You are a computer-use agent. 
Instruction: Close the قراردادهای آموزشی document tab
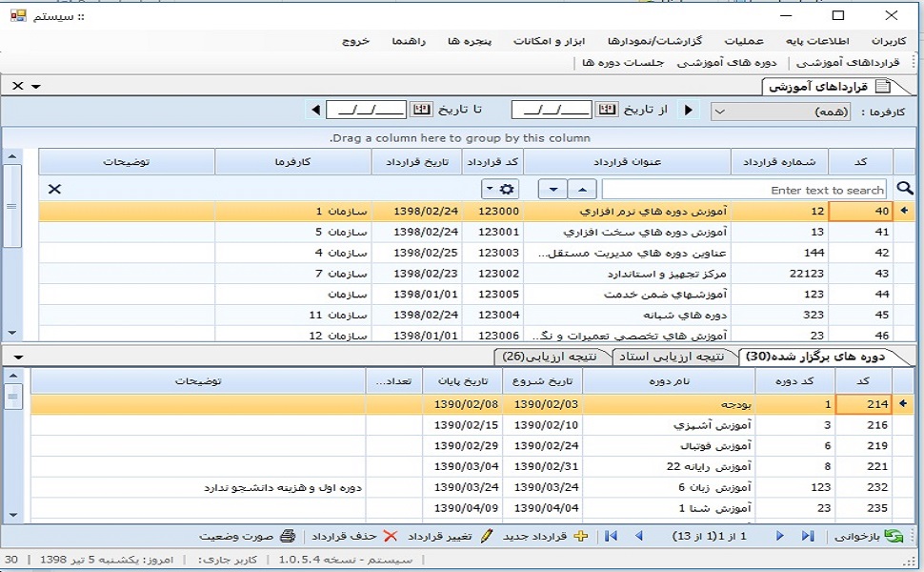pos(18,86)
